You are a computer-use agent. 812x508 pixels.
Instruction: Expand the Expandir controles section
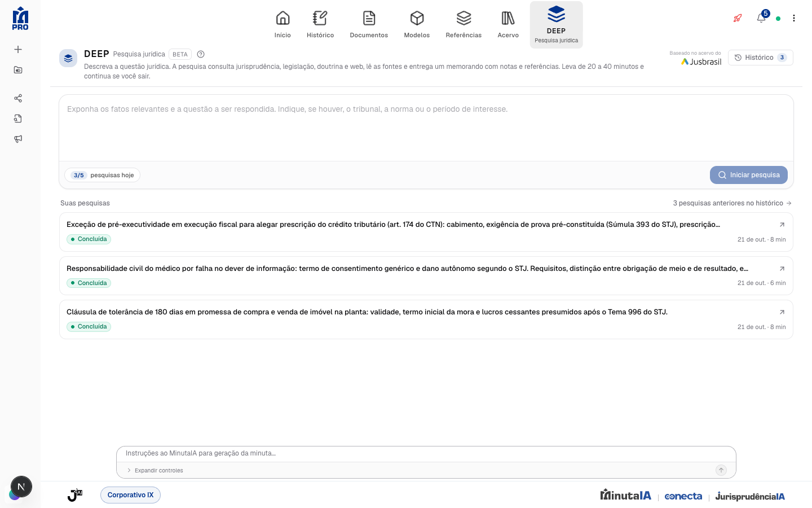pos(155,470)
